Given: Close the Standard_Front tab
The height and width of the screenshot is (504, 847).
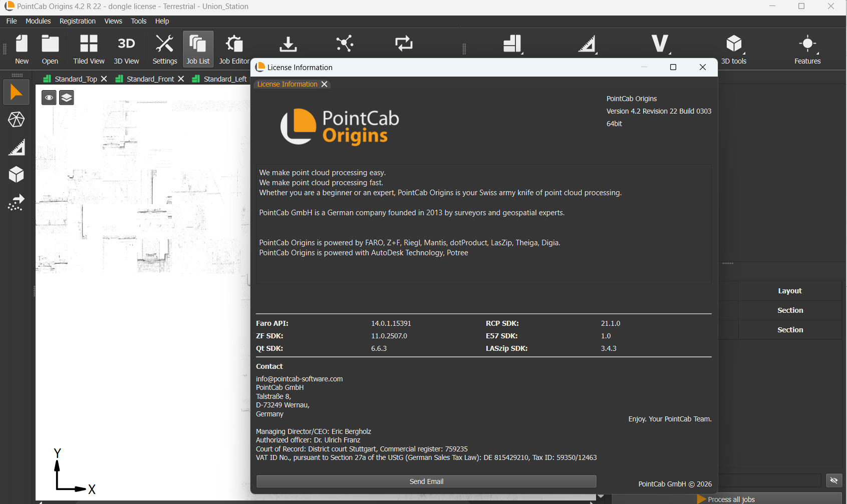Looking at the screenshot, I should coord(181,79).
